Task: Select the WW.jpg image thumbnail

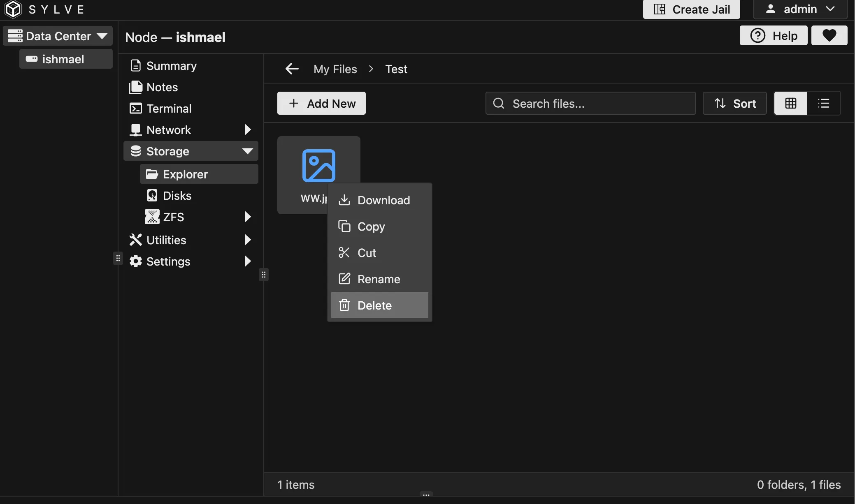Action: point(319,165)
